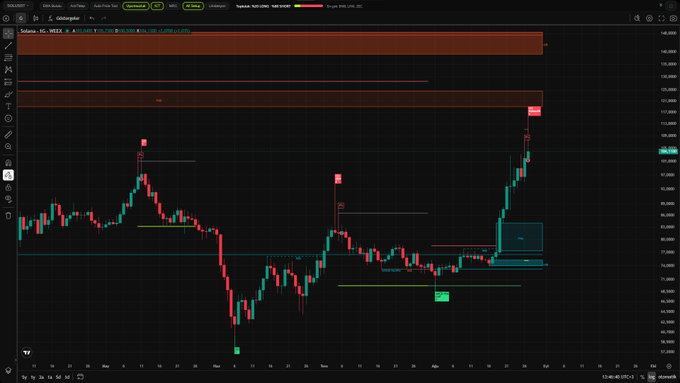Image resolution: width=680 pixels, height=383 pixels.
Task: Toggle the Uyumsuzluk green-outlined pill
Action: pos(136,6)
